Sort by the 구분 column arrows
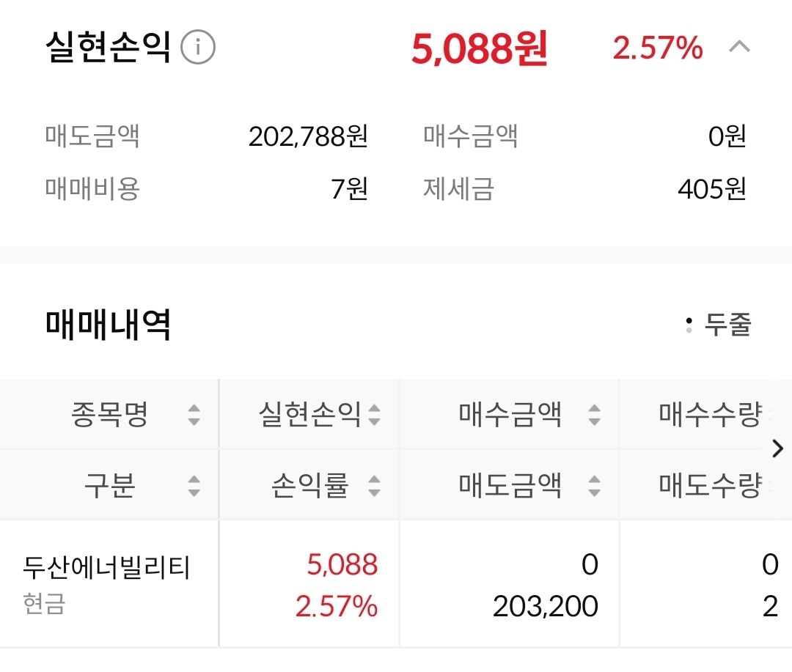Screen dimensions: 792x672 point(194,485)
